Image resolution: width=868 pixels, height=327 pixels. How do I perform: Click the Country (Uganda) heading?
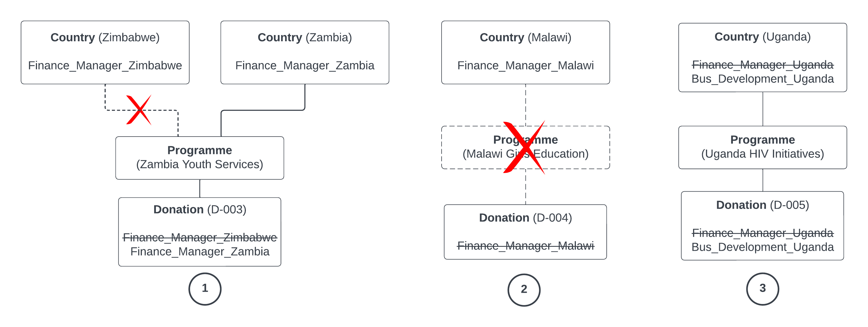763,37
